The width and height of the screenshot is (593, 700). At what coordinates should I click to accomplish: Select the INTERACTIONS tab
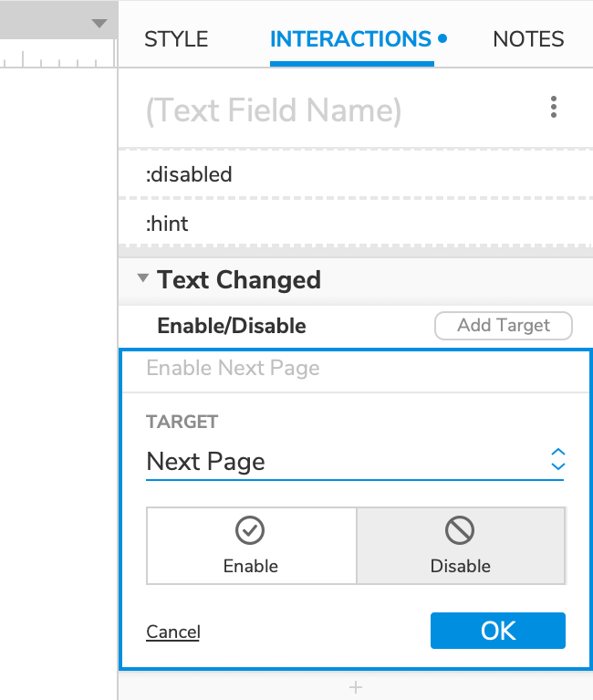pos(351,39)
